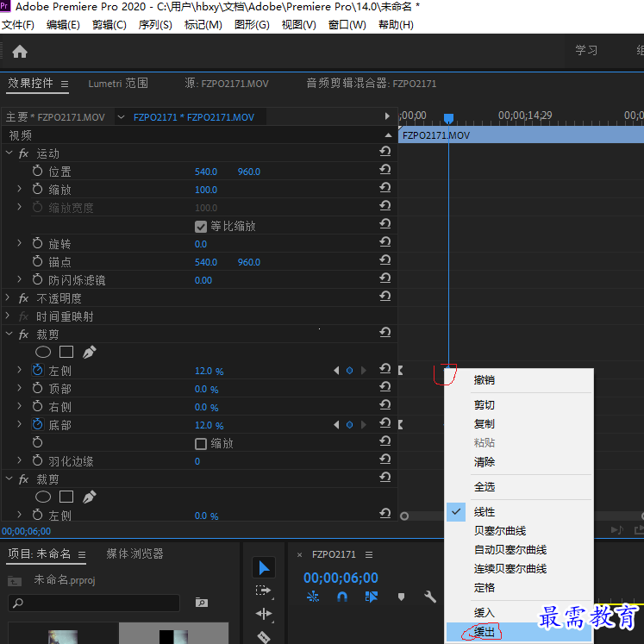The image size is (644, 644).
Task: Click the timeline timecode 00;00;06;00
Action: [341, 578]
